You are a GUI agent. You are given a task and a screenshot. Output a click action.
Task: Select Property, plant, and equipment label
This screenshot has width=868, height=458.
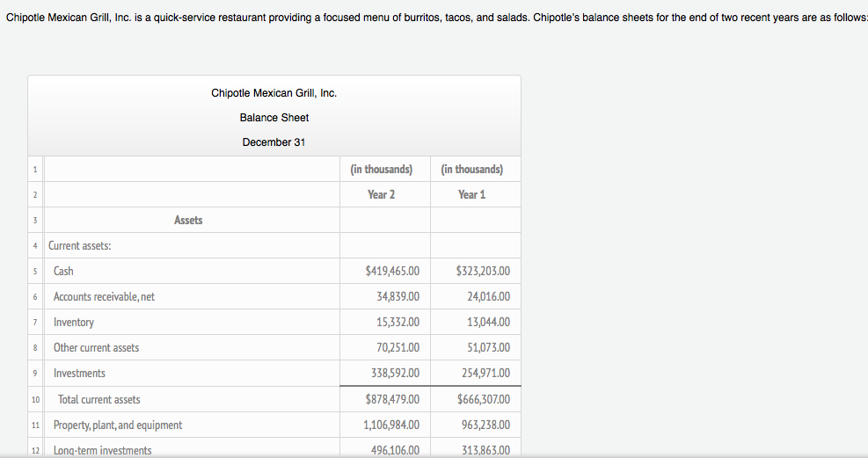118,425
